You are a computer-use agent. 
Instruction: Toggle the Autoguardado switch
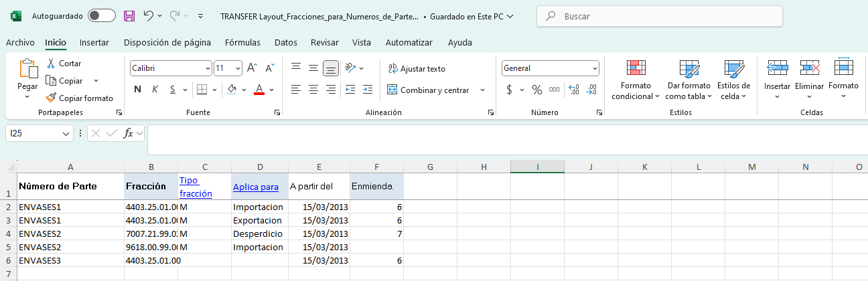click(101, 15)
